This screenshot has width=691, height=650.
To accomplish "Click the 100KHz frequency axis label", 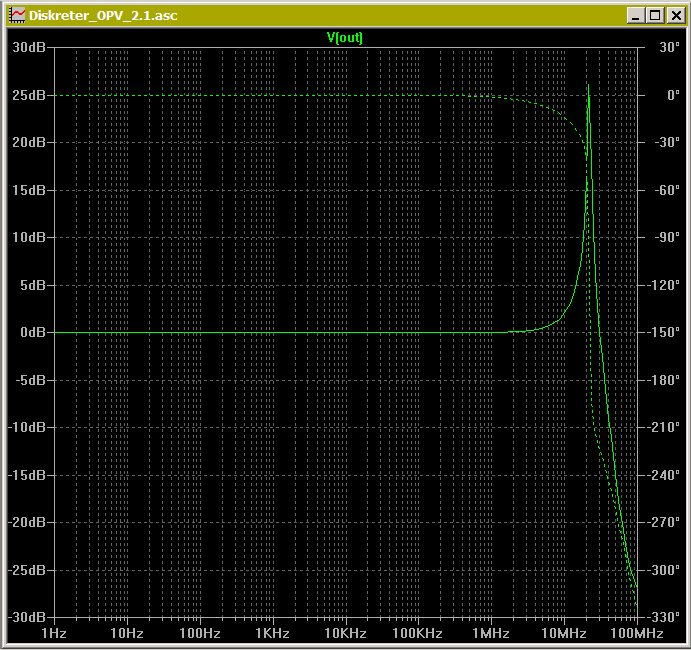I will (417, 634).
